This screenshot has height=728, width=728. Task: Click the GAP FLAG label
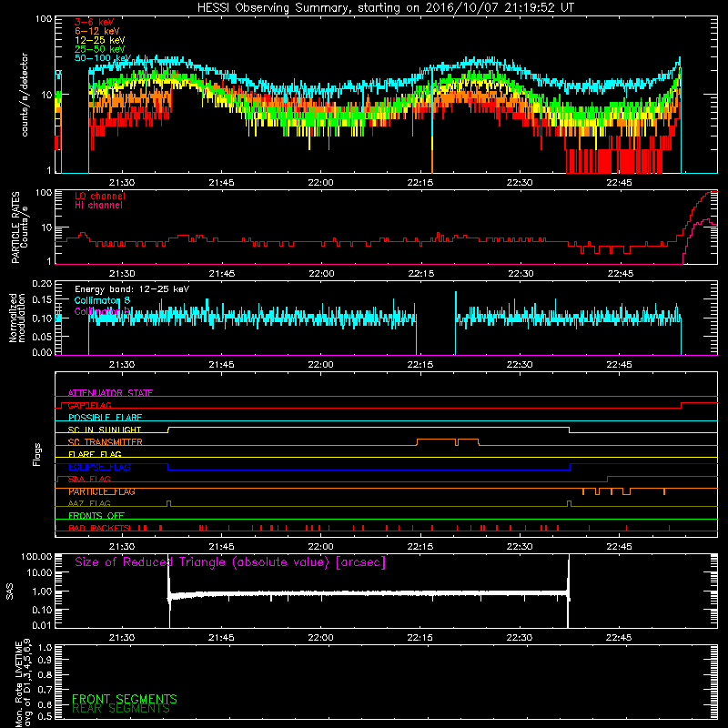(x=89, y=405)
